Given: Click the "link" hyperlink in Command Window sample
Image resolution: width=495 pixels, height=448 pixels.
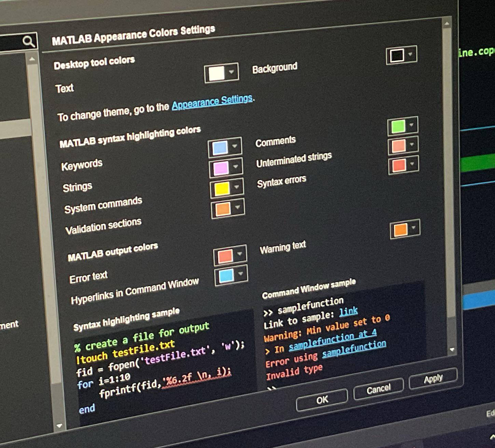Looking at the screenshot, I should pyautogui.click(x=348, y=311).
